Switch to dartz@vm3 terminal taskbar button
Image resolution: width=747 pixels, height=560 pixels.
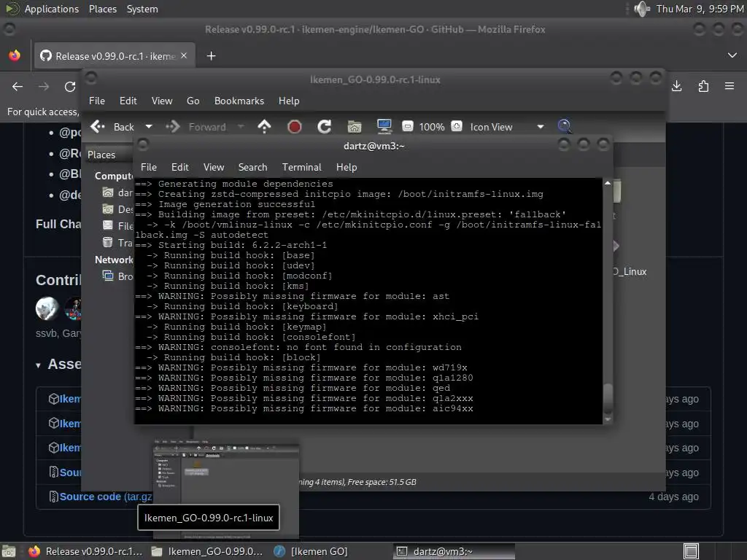454,551
